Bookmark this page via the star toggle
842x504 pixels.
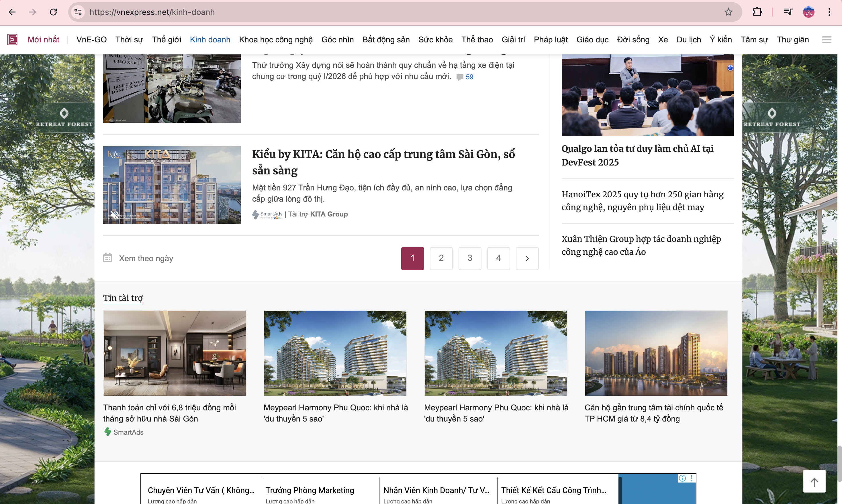point(728,12)
